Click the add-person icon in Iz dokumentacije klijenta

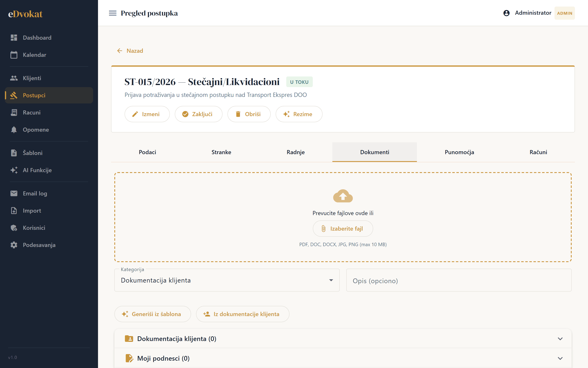click(207, 314)
